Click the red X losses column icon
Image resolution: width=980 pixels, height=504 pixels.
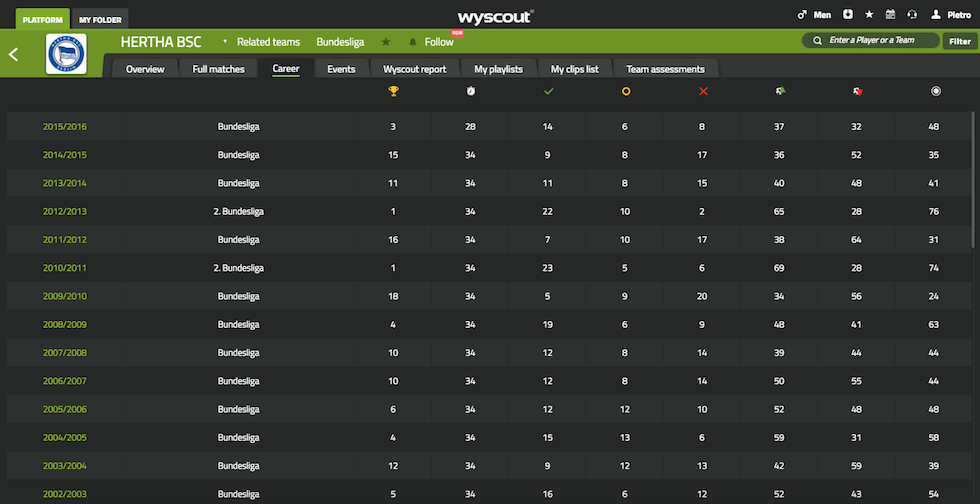703,92
